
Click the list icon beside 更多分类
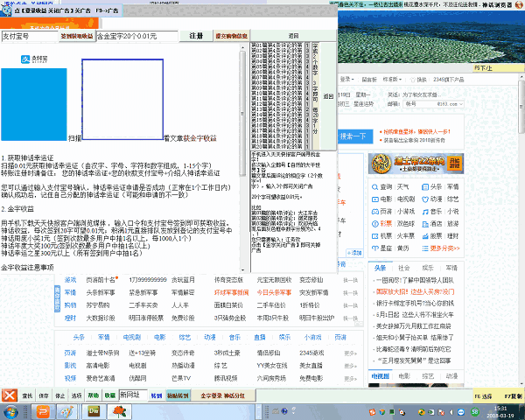pyautogui.click(x=425, y=248)
